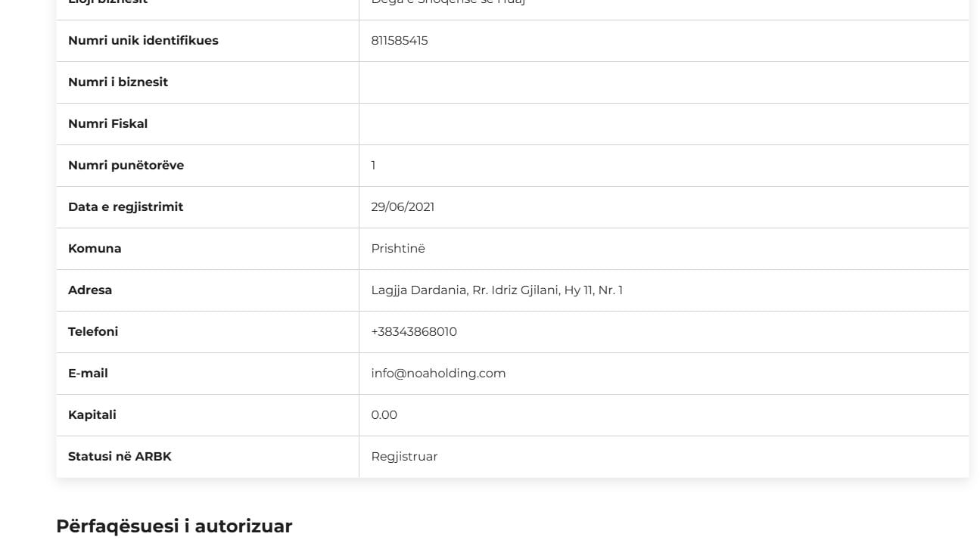980x546 pixels.
Task: Click the "Telefoni" row label
Action: click(x=93, y=332)
